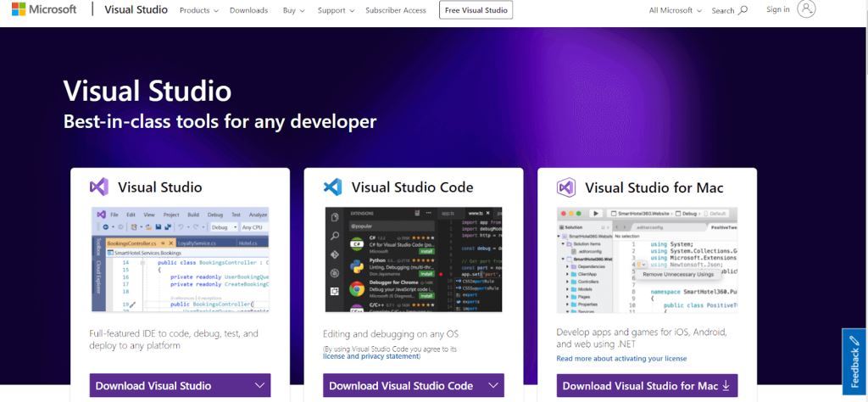Viewport: 868px width, 402px height.
Task: Click the purple Visual Studio logo icon
Action: 99,187
